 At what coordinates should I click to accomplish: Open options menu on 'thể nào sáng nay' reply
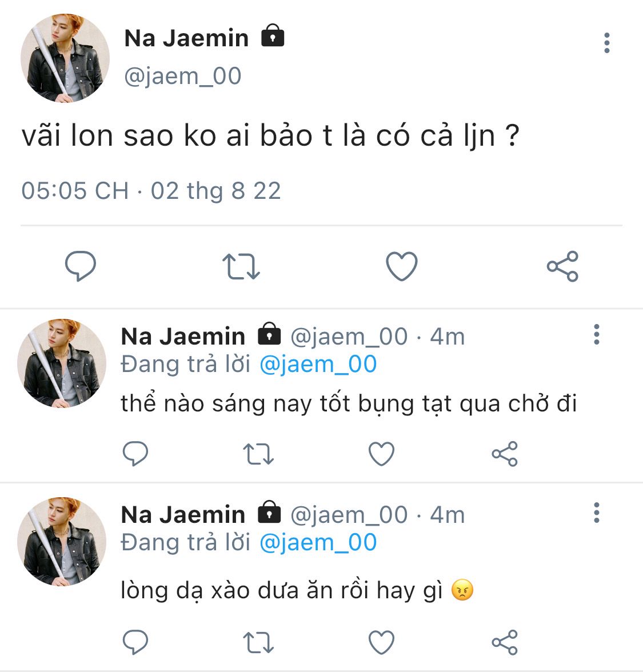coord(596,334)
